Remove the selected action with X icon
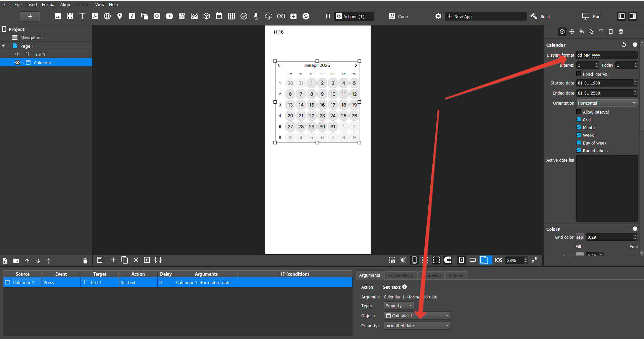The image size is (644, 339). point(136,260)
